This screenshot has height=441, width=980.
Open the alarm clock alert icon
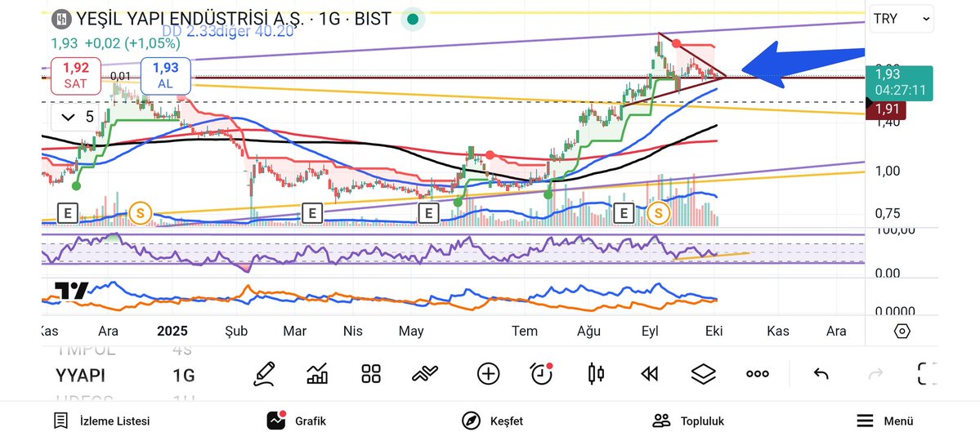[x=541, y=373]
